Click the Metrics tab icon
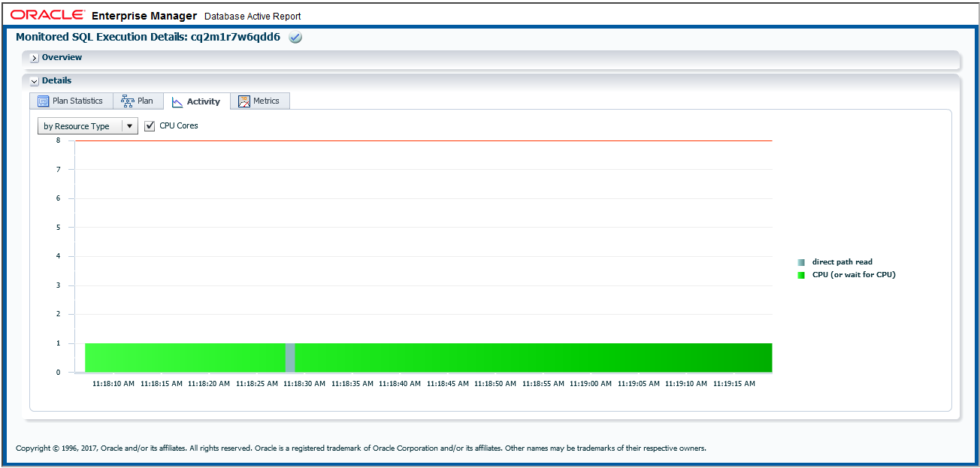The image size is (980, 468). (x=244, y=101)
